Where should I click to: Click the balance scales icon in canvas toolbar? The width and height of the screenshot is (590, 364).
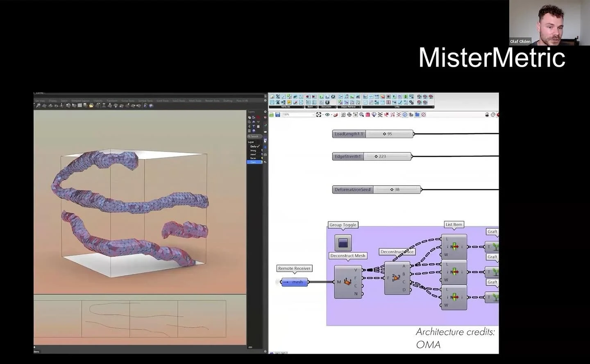click(x=349, y=115)
